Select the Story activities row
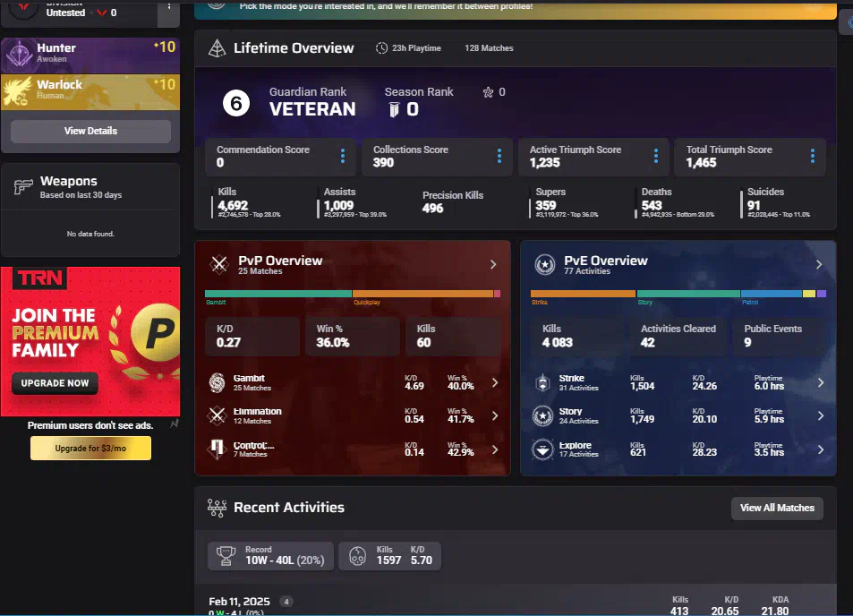Screen dimensions: 853x616 click(x=678, y=416)
